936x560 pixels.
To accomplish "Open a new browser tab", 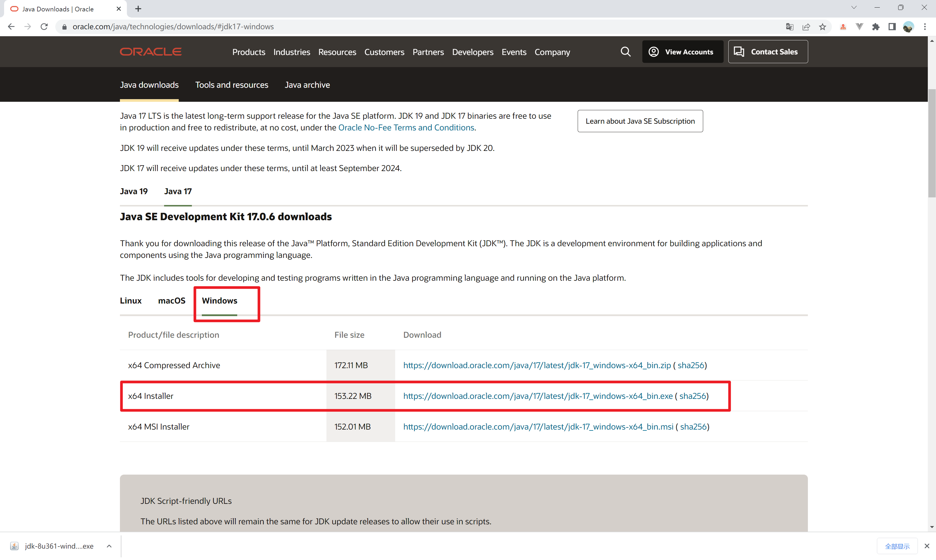I will point(138,9).
